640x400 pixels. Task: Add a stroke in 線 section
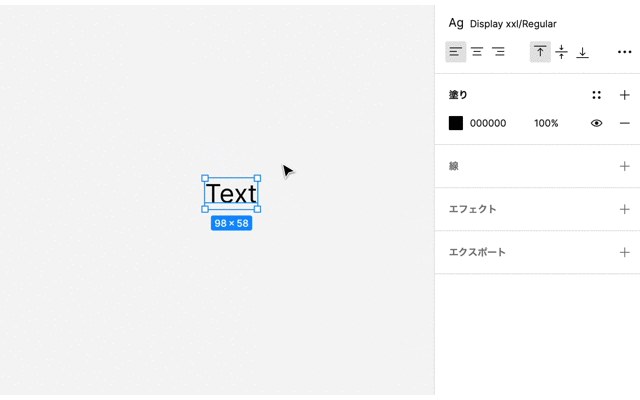624,166
